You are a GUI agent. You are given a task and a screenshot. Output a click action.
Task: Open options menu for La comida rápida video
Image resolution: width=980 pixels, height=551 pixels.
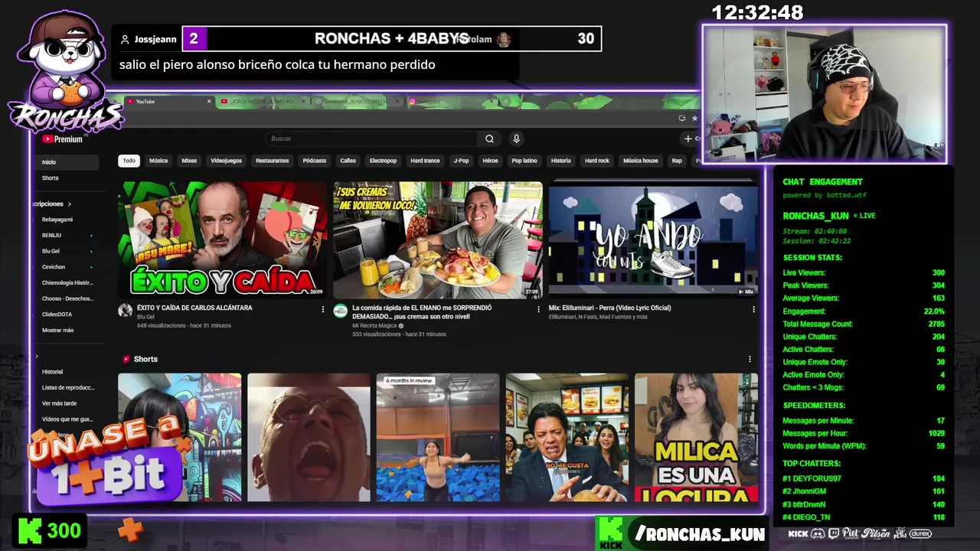[538, 310]
